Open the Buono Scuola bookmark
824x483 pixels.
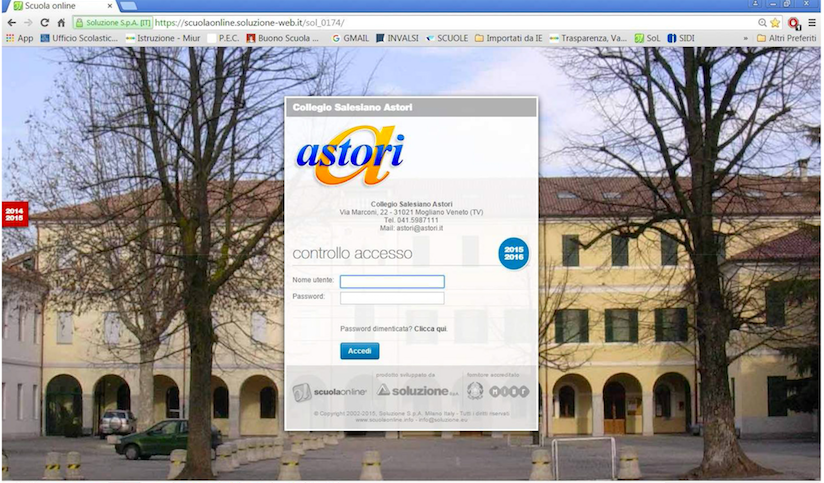(283, 38)
